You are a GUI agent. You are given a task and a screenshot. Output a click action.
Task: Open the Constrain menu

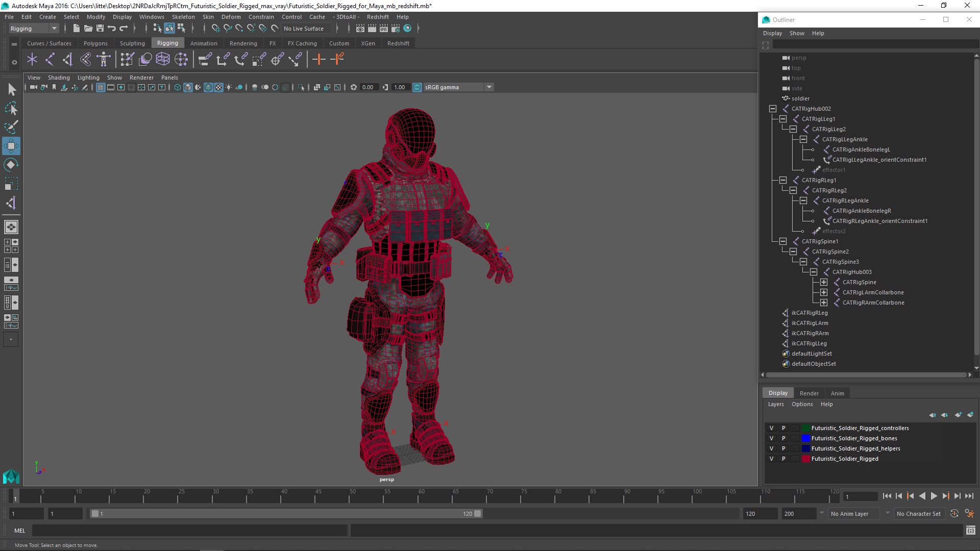click(261, 17)
